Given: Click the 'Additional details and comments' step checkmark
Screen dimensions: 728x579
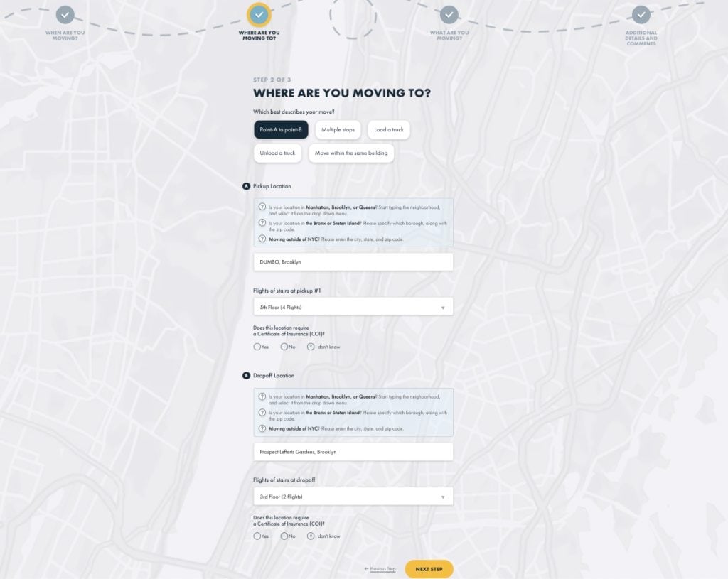Looking at the screenshot, I should 641,14.
